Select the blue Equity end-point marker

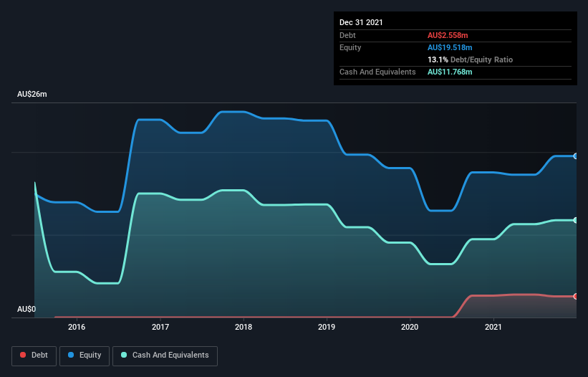point(576,156)
